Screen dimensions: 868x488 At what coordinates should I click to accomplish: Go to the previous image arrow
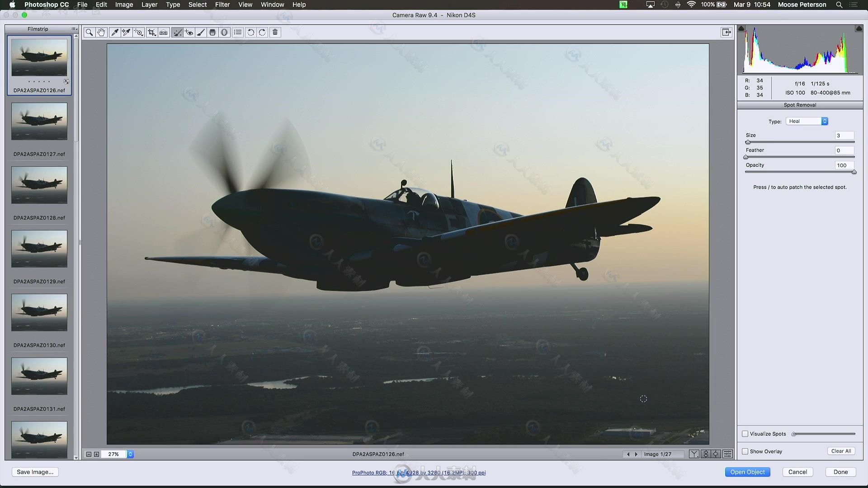click(x=628, y=454)
